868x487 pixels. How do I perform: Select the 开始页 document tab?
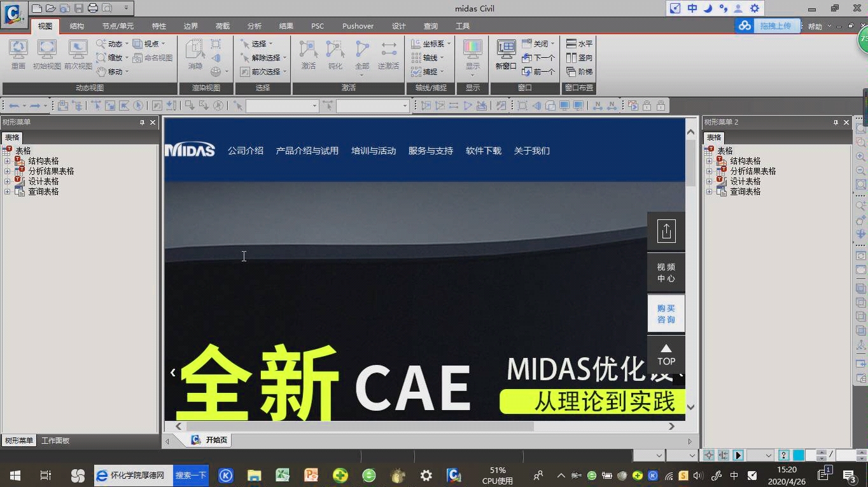click(210, 440)
